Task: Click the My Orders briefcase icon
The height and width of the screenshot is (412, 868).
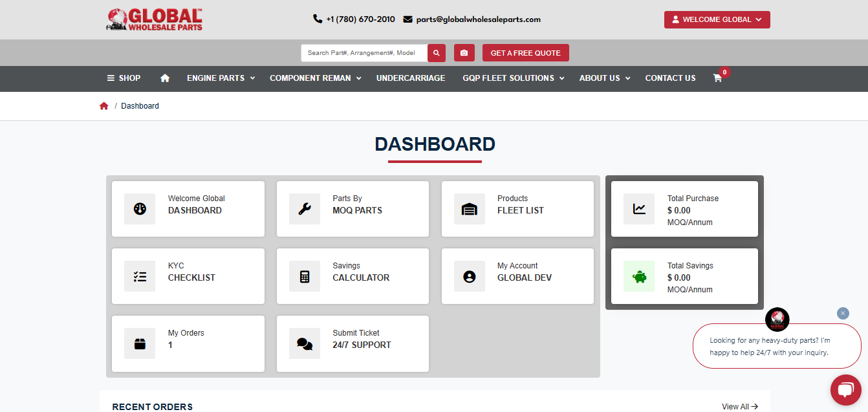Action: point(140,343)
